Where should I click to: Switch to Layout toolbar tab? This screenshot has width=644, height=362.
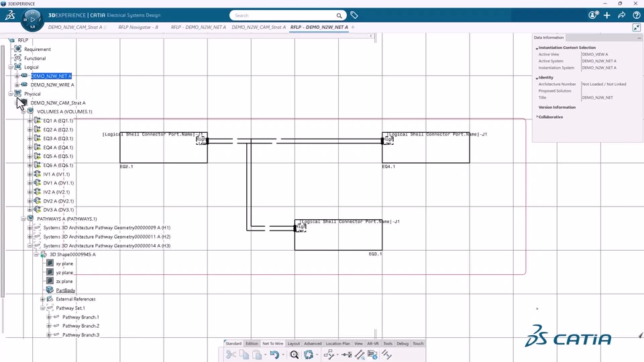[294, 343]
